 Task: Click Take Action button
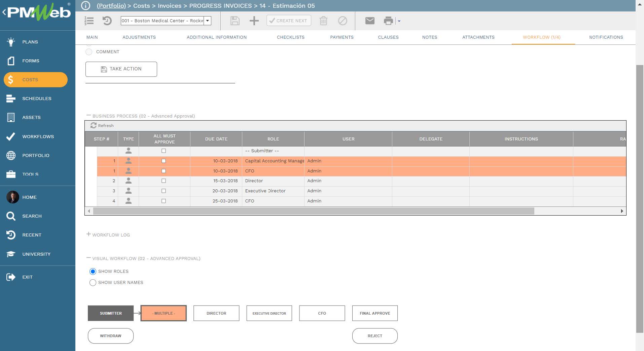pyautogui.click(x=121, y=69)
